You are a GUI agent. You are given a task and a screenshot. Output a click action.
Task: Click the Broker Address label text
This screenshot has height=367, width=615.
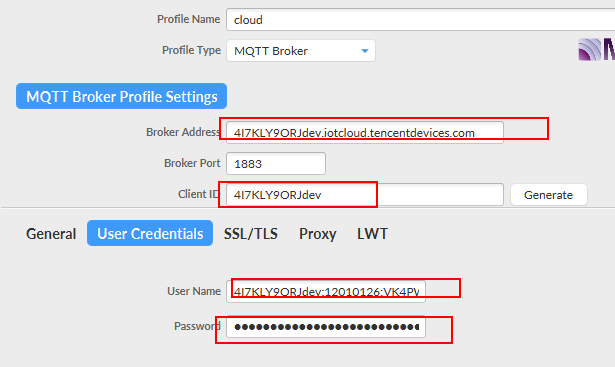click(x=183, y=132)
